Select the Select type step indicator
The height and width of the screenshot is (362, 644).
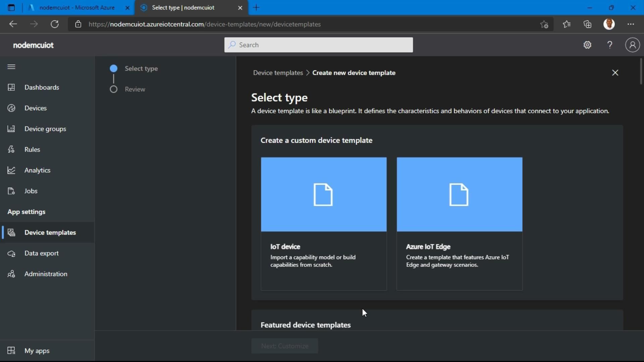tap(113, 68)
